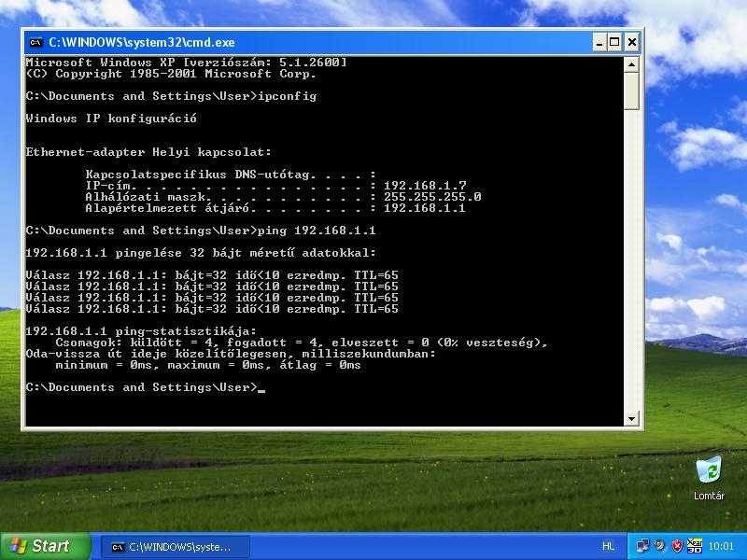Minimize the cmd.exe window
Screen dimensions: 747x560
point(599,42)
